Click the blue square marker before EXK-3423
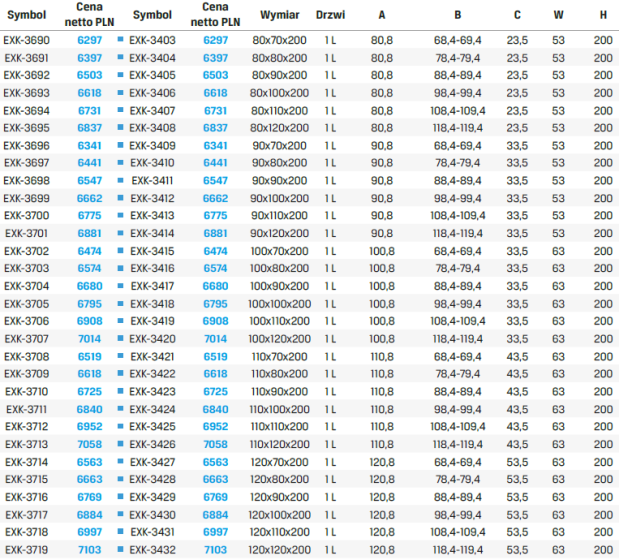 pyautogui.click(x=120, y=391)
